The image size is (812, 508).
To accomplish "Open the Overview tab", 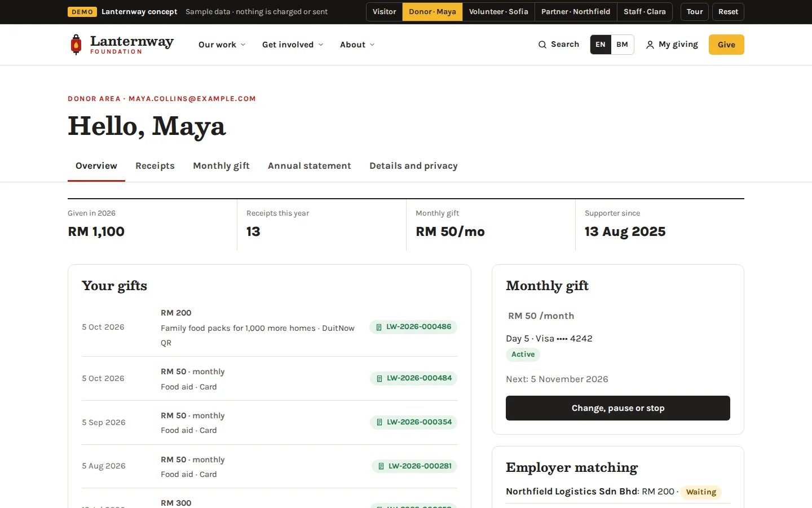I will [96, 166].
